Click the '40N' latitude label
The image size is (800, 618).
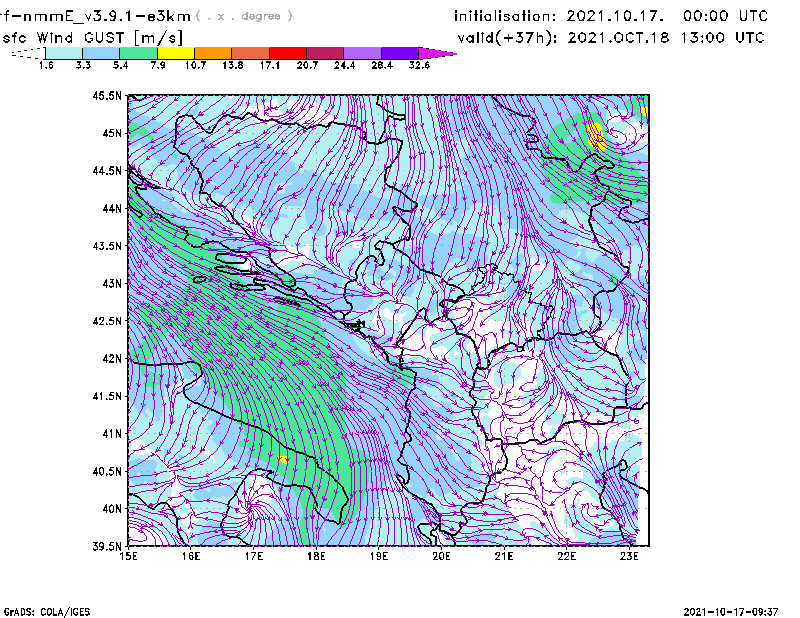point(112,508)
